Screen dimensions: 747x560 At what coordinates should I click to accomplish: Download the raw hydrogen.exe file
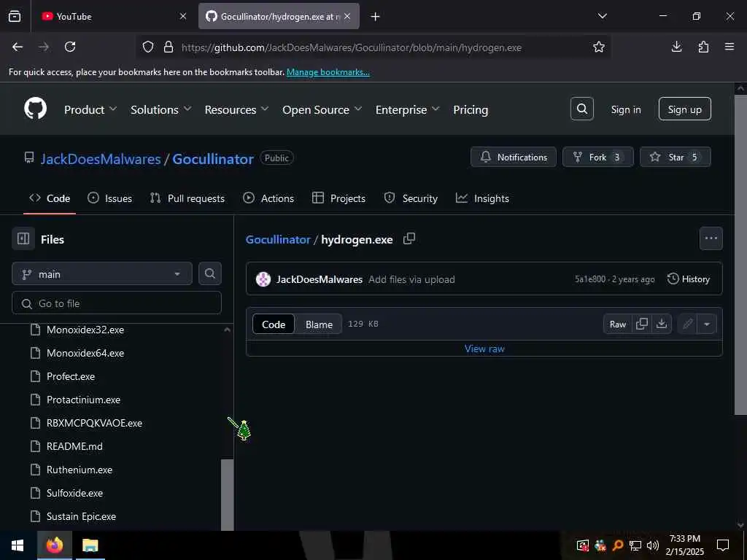(661, 324)
